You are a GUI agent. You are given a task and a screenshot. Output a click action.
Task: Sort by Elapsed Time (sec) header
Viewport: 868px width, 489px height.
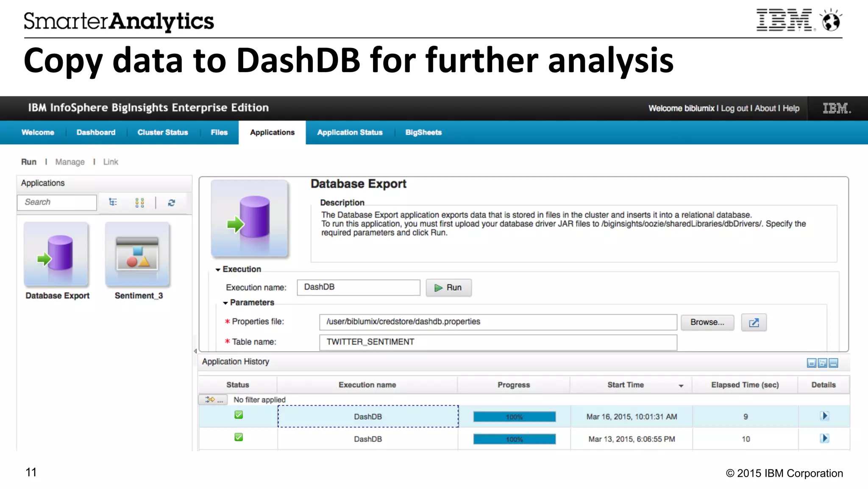coord(745,385)
